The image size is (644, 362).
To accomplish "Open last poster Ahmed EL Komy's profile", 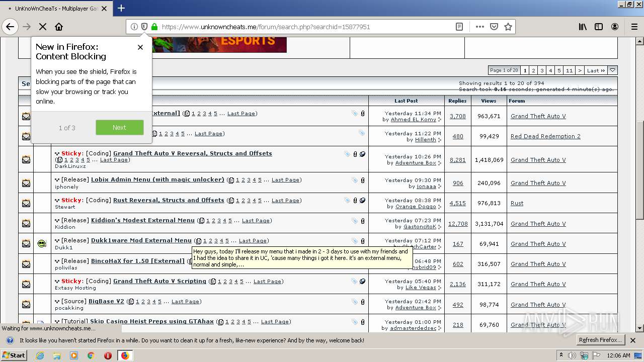I will point(413,120).
